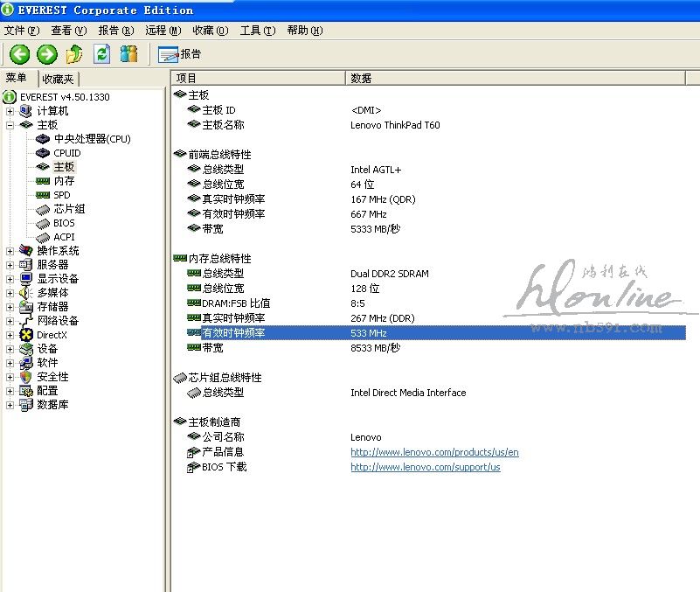Open the 报告 report toolbar button

(180, 54)
